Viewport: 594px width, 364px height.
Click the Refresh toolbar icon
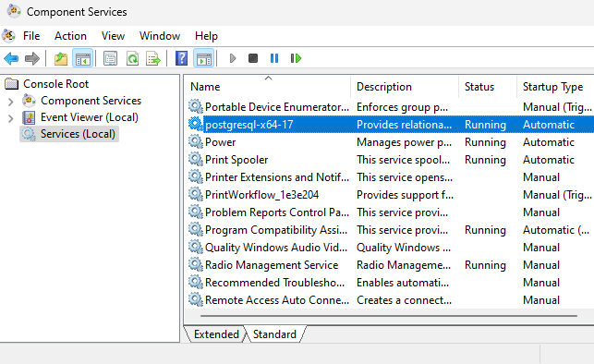pos(132,58)
